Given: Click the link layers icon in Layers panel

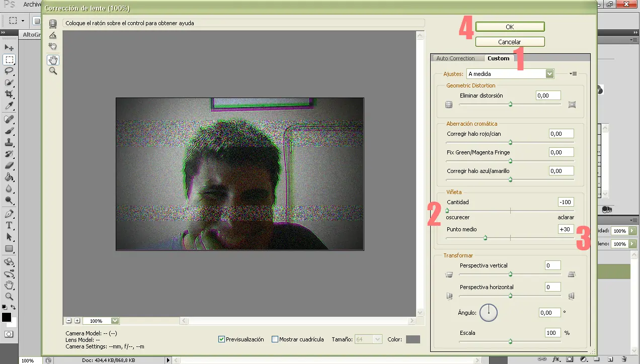Looking at the screenshot, I should coord(542,359).
